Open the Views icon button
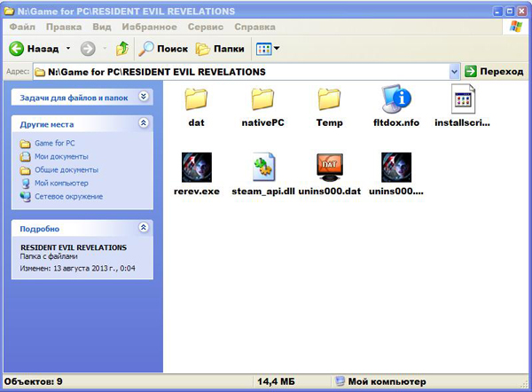The width and height of the screenshot is (532, 392). (263, 49)
